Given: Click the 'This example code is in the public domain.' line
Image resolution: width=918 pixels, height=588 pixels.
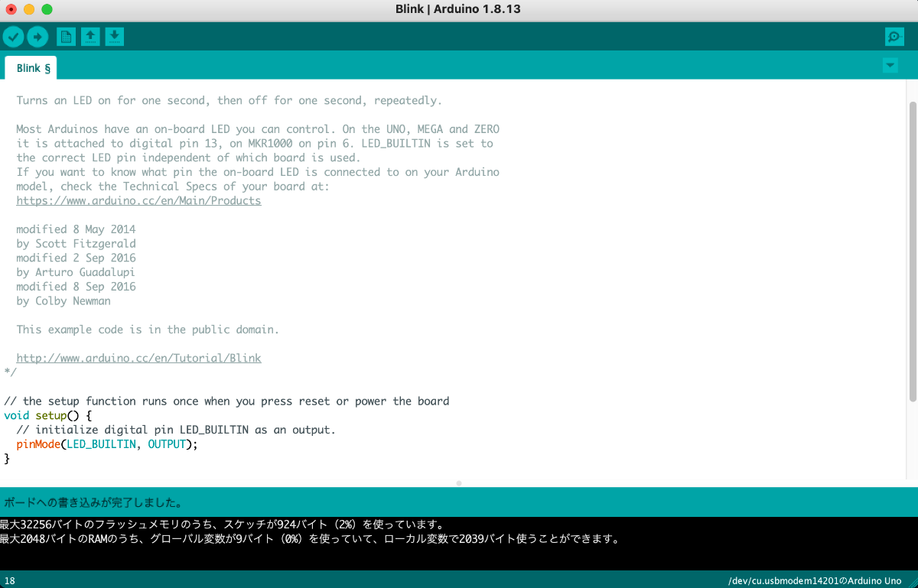Looking at the screenshot, I should (148, 330).
